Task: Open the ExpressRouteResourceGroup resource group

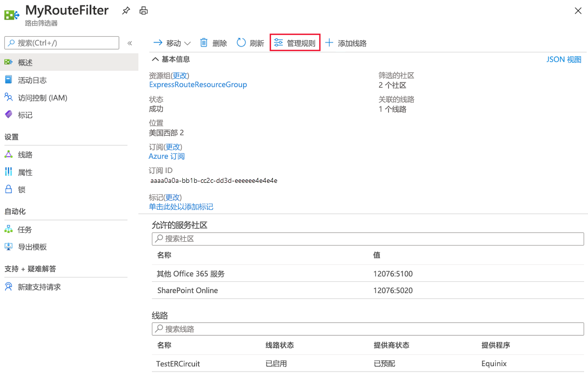Action: coord(198,84)
